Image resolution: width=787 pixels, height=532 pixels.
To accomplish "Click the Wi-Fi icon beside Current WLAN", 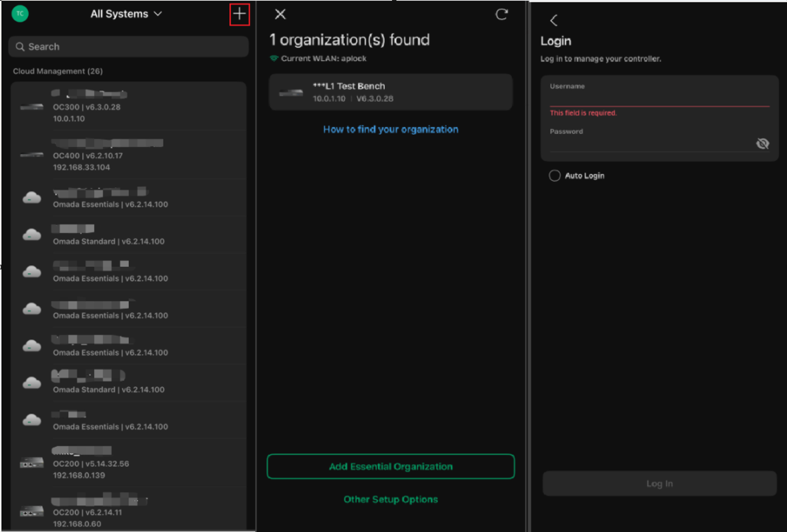I will click(x=274, y=58).
